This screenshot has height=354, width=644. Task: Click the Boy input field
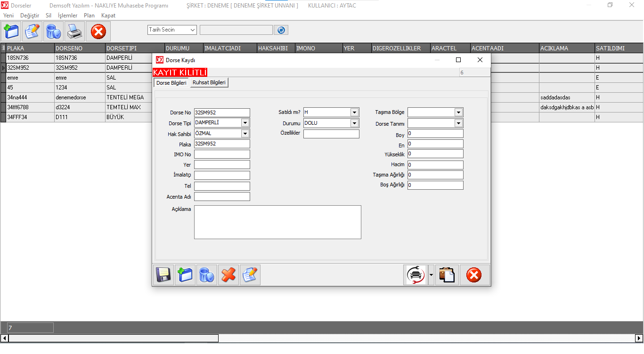[435, 134]
